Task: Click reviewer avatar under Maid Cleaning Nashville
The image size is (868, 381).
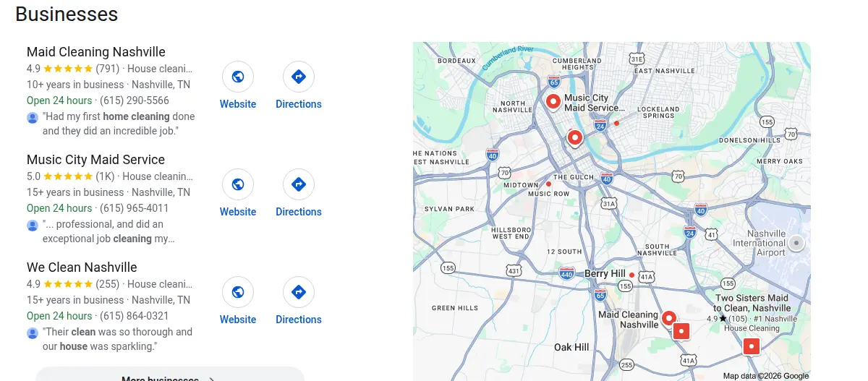Action: [33, 118]
